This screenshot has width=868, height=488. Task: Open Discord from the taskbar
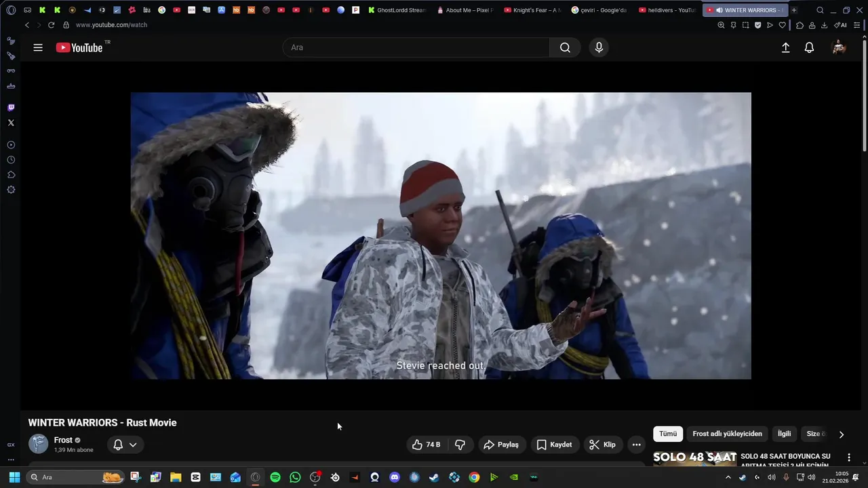(x=395, y=477)
